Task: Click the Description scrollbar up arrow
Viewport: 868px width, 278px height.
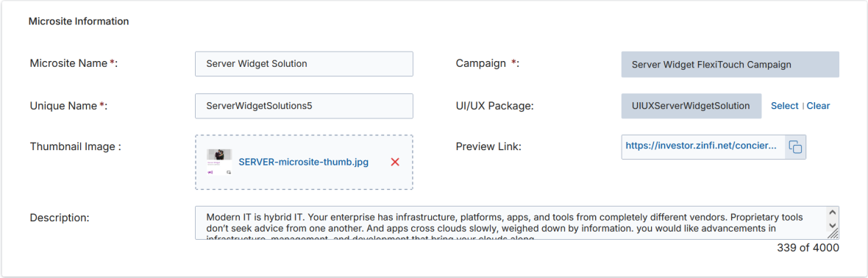Action: (x=832, y=213)
